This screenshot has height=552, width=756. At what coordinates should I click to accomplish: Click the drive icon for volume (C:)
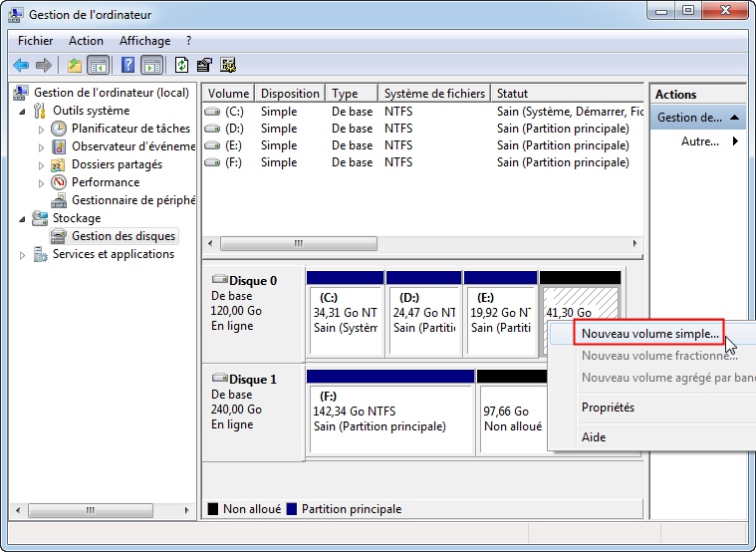[x=212, y=112]
